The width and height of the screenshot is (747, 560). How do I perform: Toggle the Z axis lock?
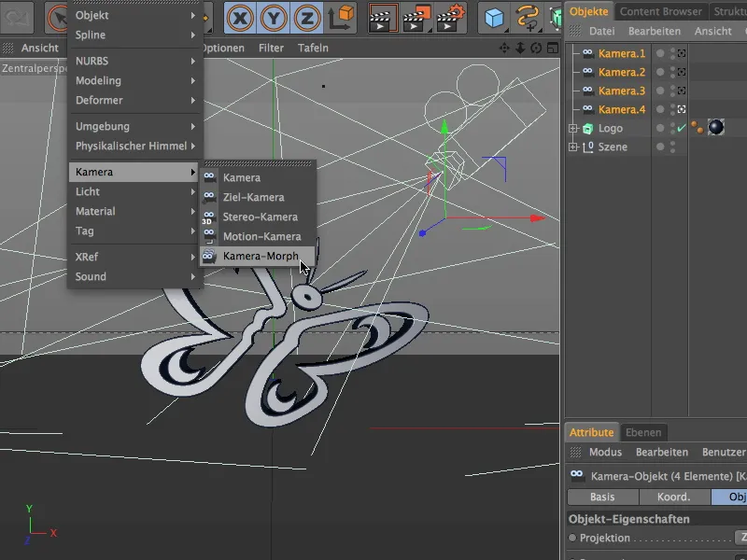[x=307, y=19]
